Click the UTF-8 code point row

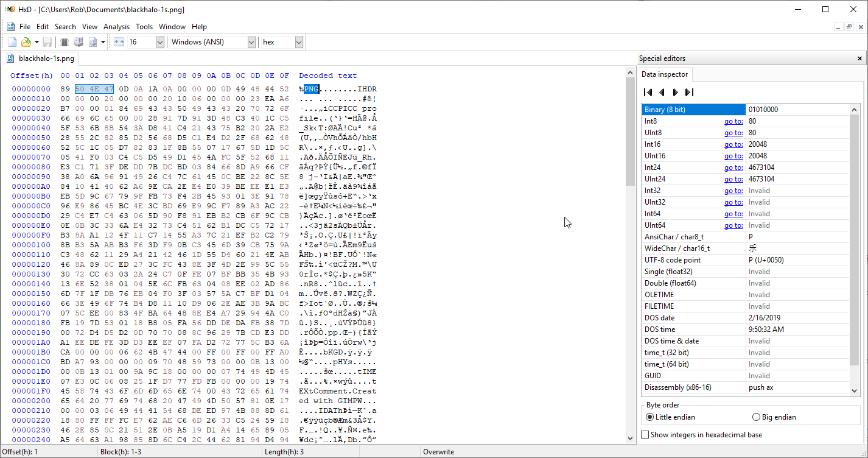pyautogui.click(x=746, y=260)
